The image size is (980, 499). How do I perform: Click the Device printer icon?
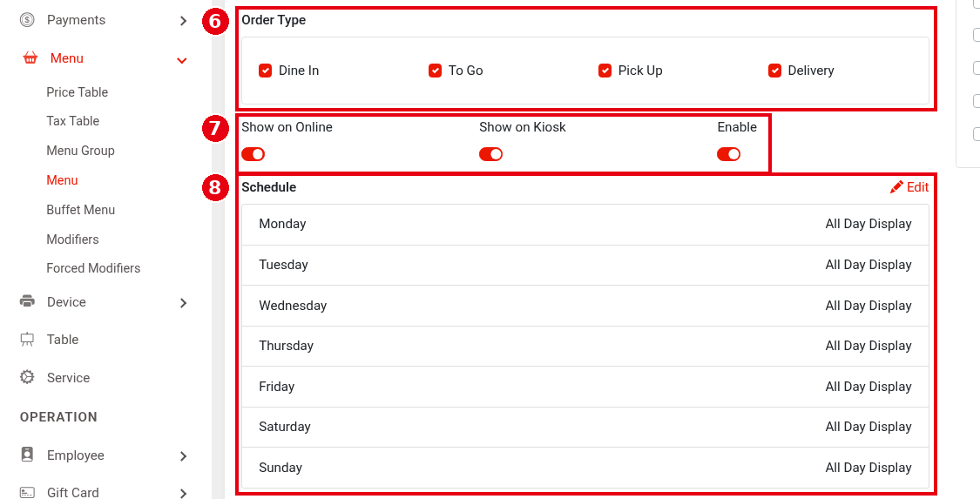click(x=27, y=301)
